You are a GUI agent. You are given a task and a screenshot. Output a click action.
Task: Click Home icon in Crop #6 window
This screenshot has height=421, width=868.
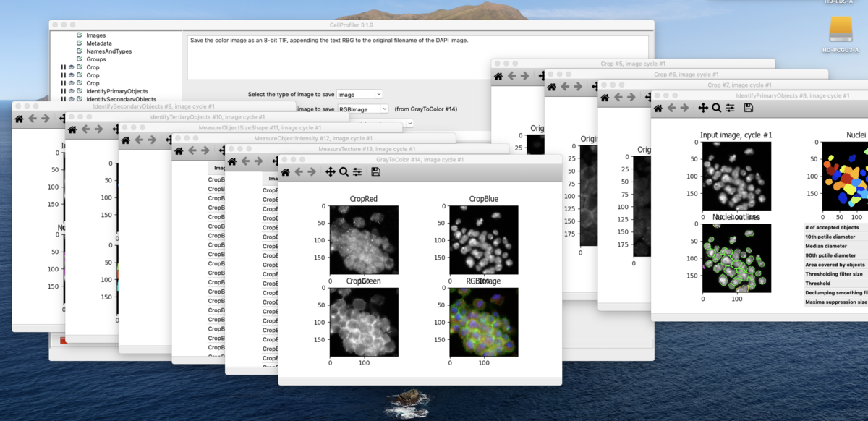coord(552,87)
